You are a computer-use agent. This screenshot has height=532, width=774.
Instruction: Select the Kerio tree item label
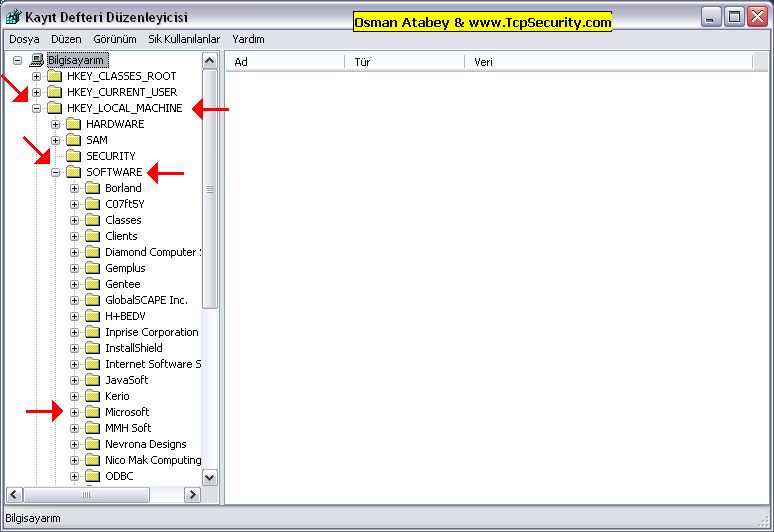coord(117,396)
